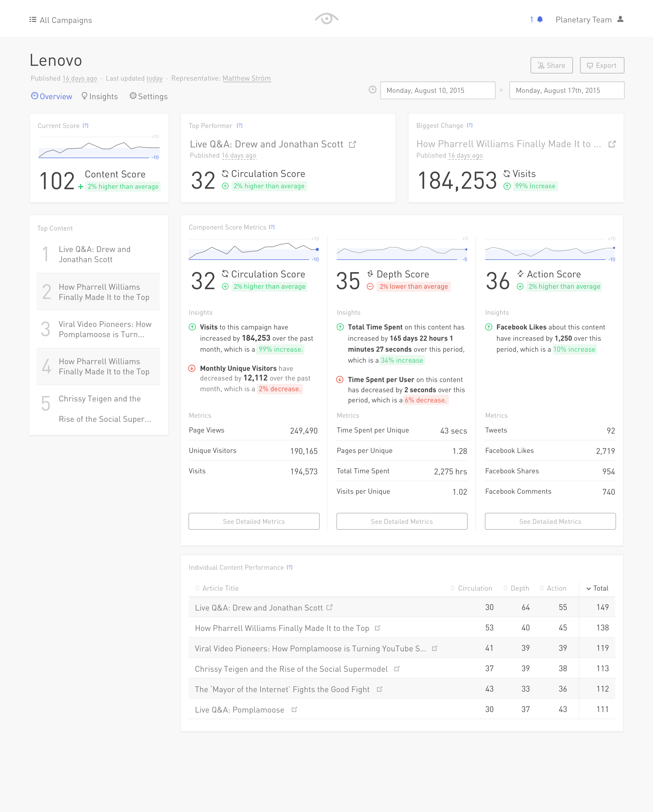653x812 pixels.
Task: Click the notification bell icon
Action: [x=539, y=20]
